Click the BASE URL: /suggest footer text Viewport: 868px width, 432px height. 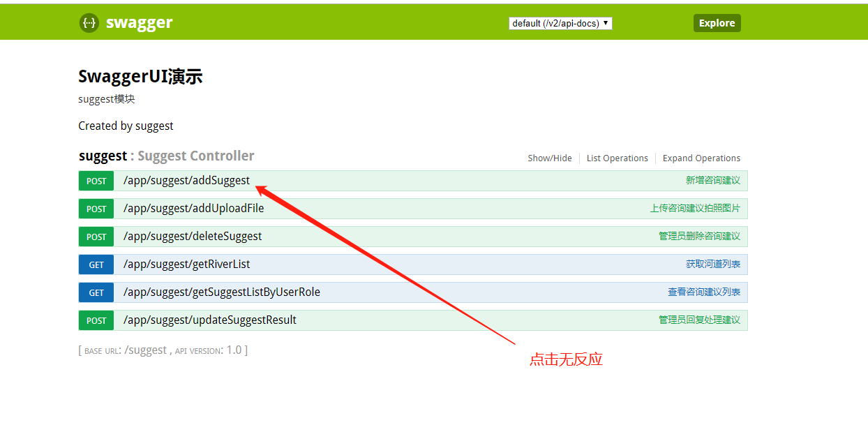[126, 350]
